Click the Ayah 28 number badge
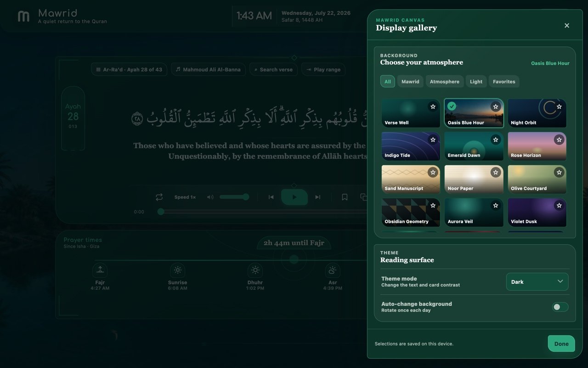 coord(73,118)
